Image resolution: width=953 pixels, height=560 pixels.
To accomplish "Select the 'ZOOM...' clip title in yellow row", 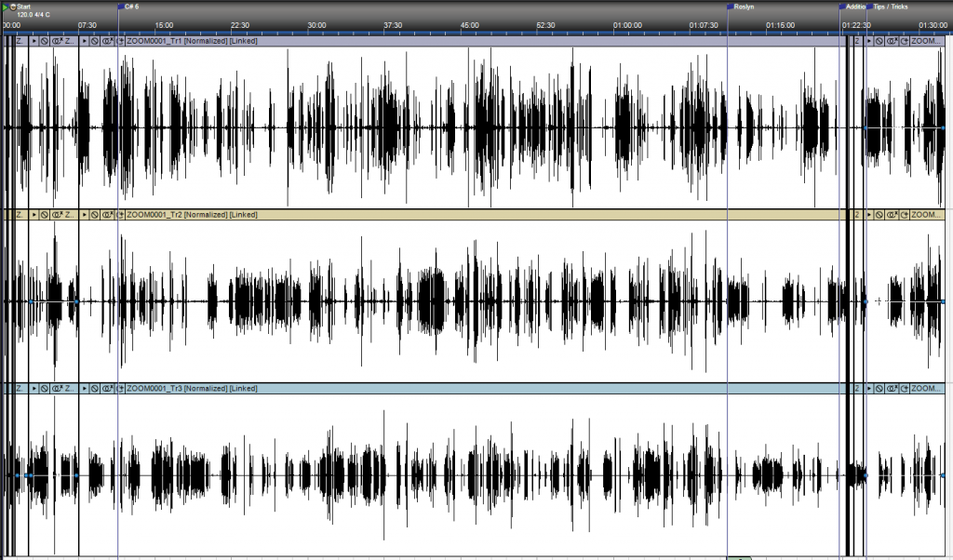I will [x=926, y=214].
